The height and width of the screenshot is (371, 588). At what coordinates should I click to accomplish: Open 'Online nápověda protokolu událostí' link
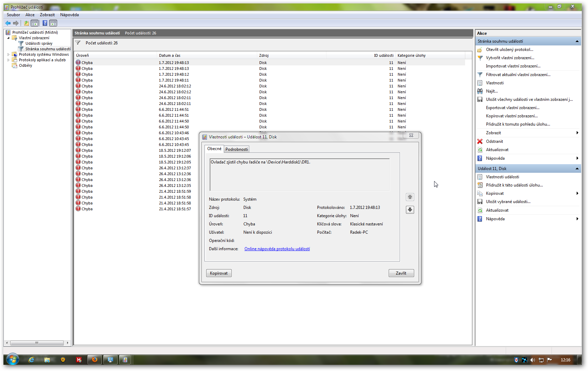[277, 249]
